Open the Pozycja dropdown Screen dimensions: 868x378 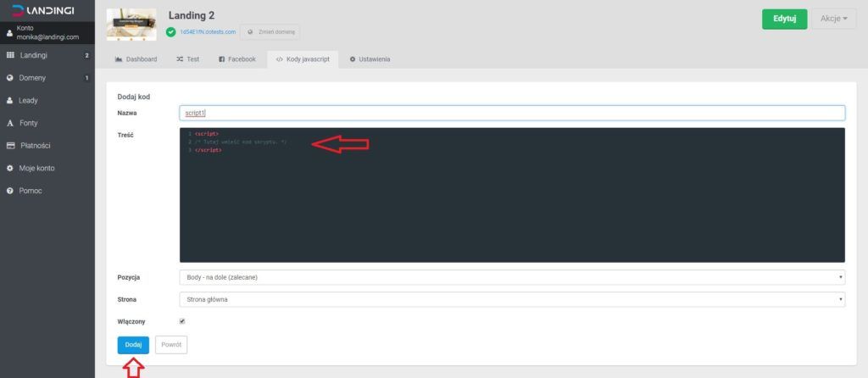(512, 277)
